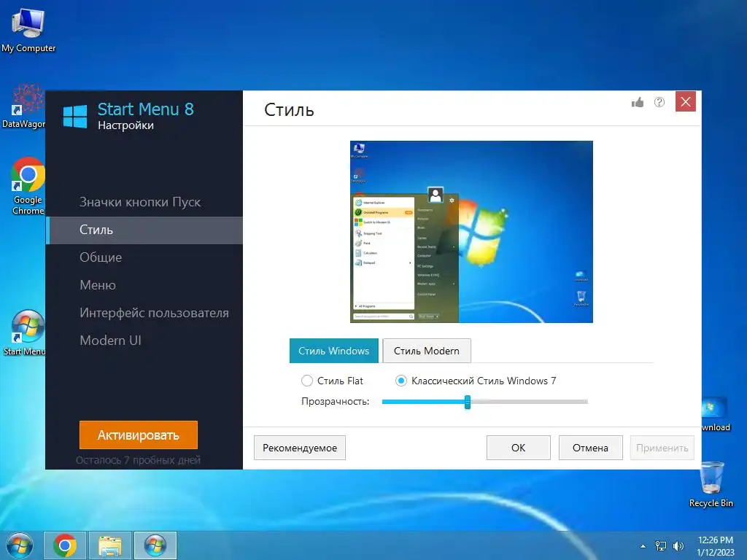Open Chrome from the taskbar
The height and width of the screenshot is (560, 747).
[65, 545]
